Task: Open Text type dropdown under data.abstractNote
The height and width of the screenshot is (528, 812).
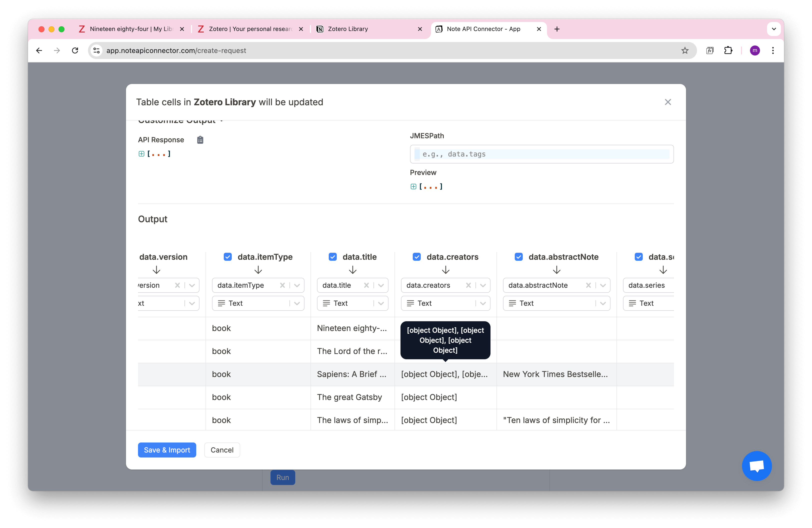Action: (556, 303)
